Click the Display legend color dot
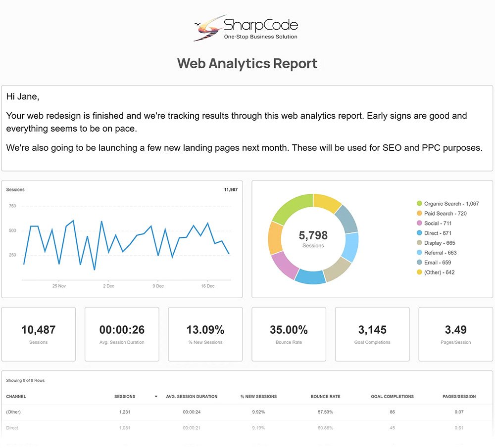The image size is (495, 448). coord(419,243)
